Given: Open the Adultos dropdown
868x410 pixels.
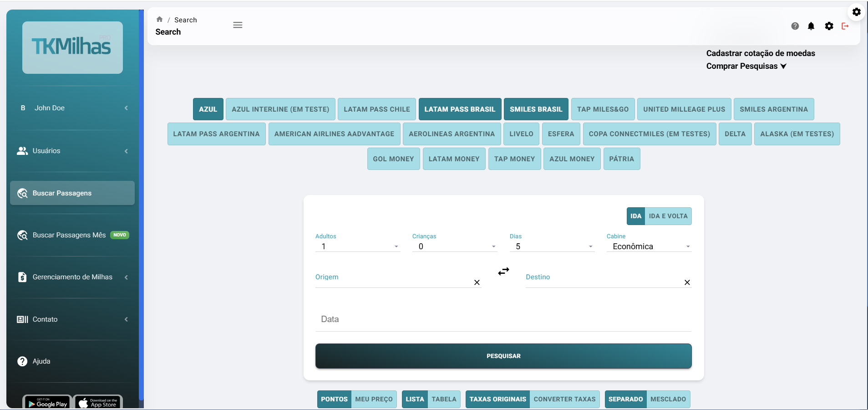Looking at the screenshot, I should point(358,246).
